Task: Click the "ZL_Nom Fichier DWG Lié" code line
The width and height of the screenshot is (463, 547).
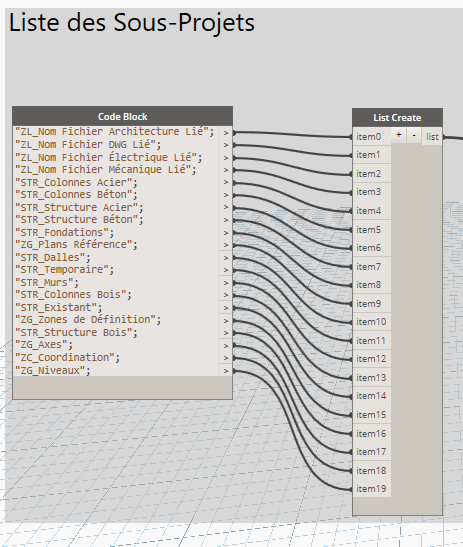Action: (x=88, y=144)
